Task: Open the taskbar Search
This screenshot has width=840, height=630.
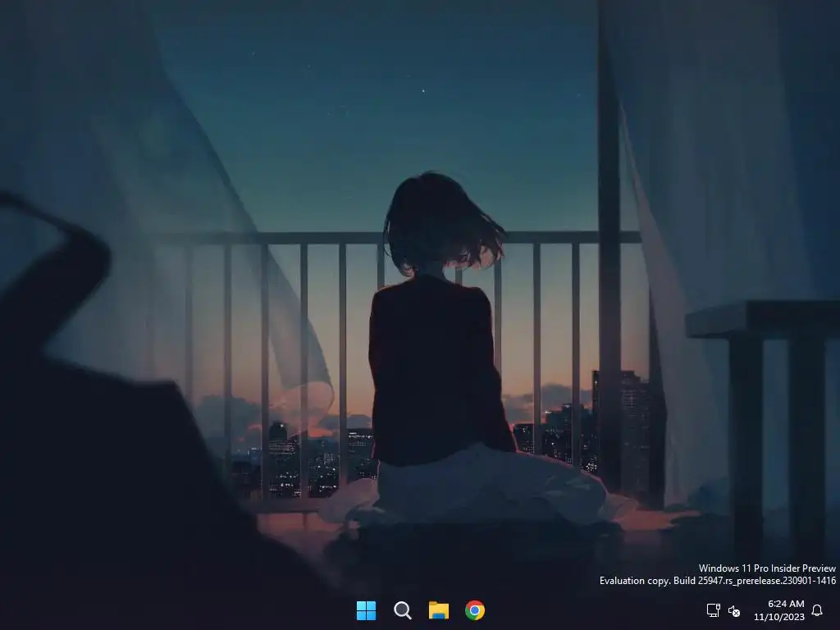Action: pyautogui.click(x=402, y=610)
